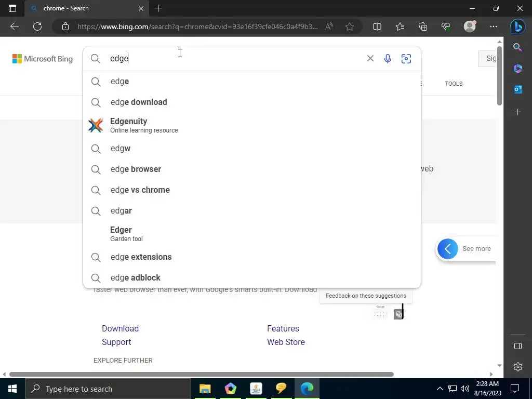Open Settings and more ellipsis menu
The height and width of the screenshot is (399, 532).
click(494, 26)
